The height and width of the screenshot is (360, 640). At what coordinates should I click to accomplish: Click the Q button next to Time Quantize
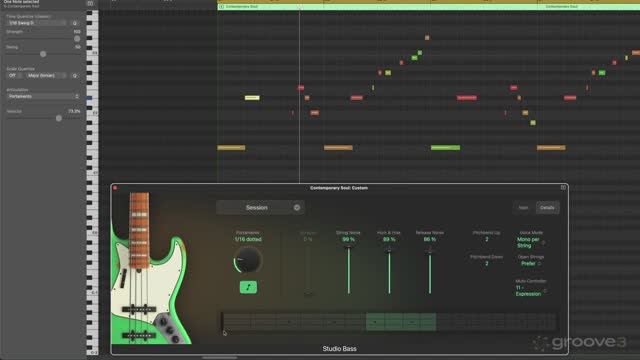(75, 23)
